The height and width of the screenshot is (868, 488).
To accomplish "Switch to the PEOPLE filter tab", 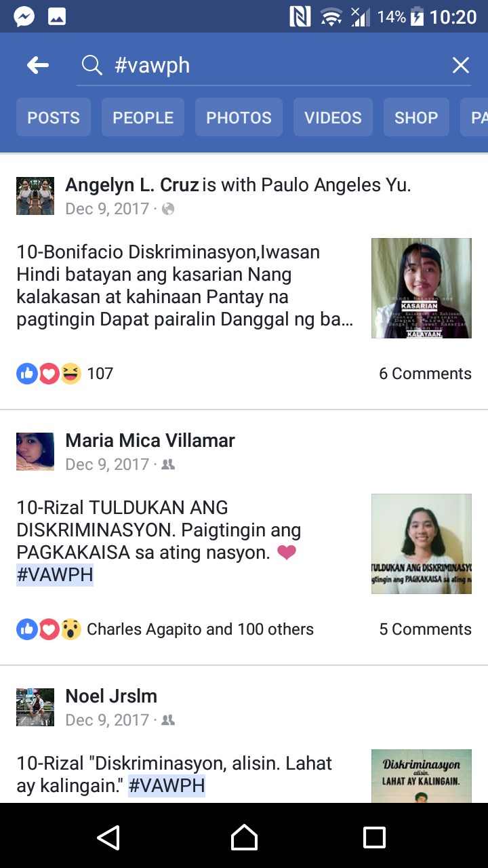I will [x=143, y=117].
